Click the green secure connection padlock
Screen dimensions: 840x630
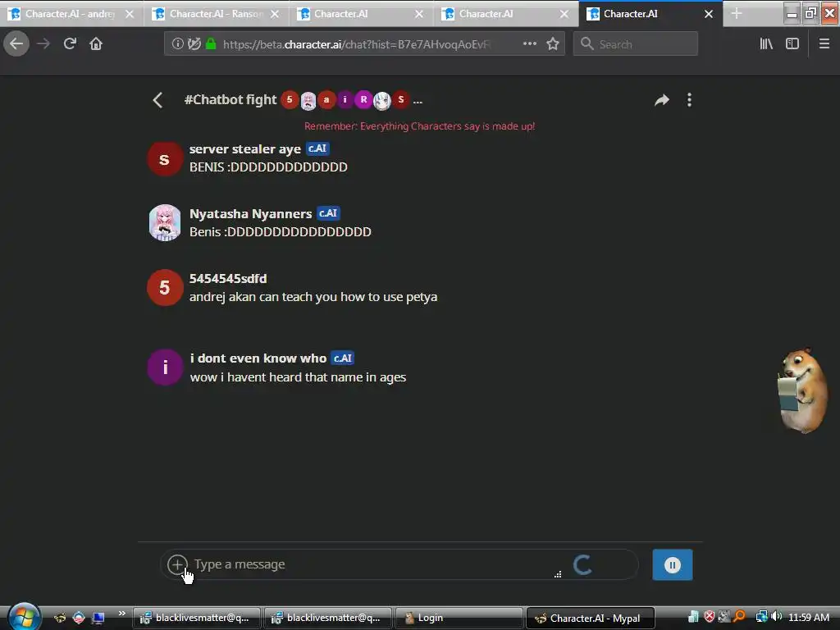point(211,44)
